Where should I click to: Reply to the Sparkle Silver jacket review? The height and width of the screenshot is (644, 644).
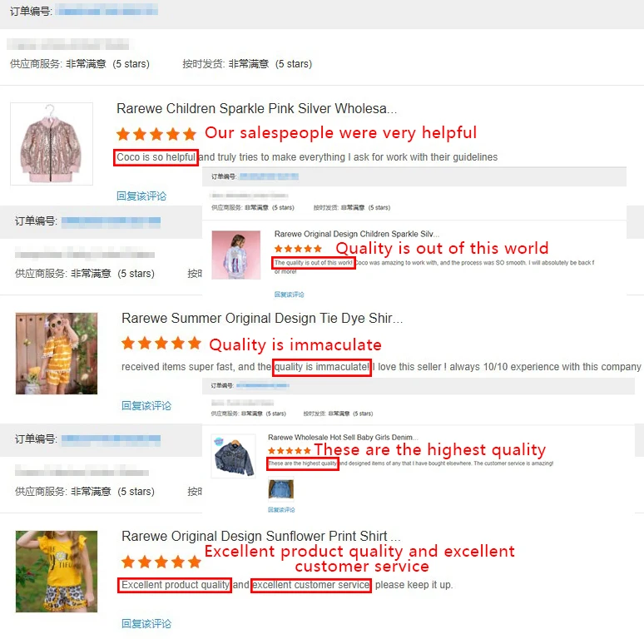tap(290, 295)
